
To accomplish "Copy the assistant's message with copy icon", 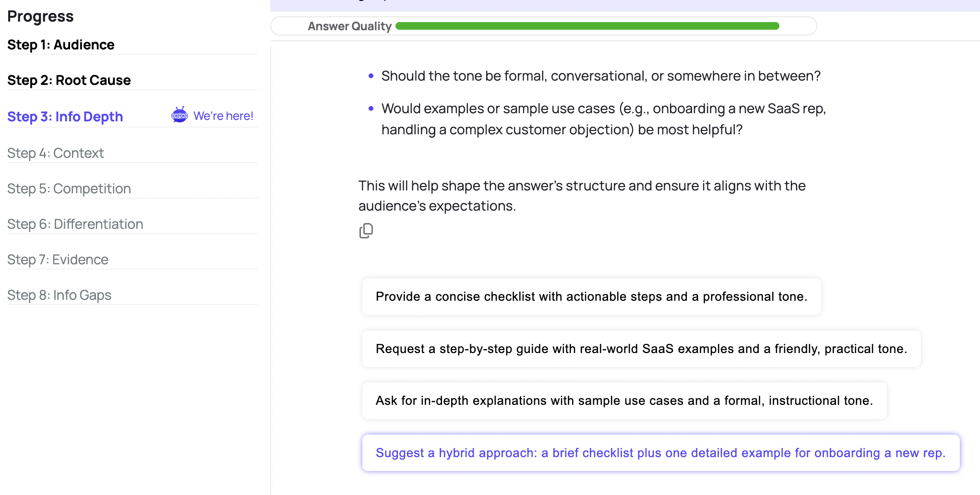I will (x=366, y=231).
